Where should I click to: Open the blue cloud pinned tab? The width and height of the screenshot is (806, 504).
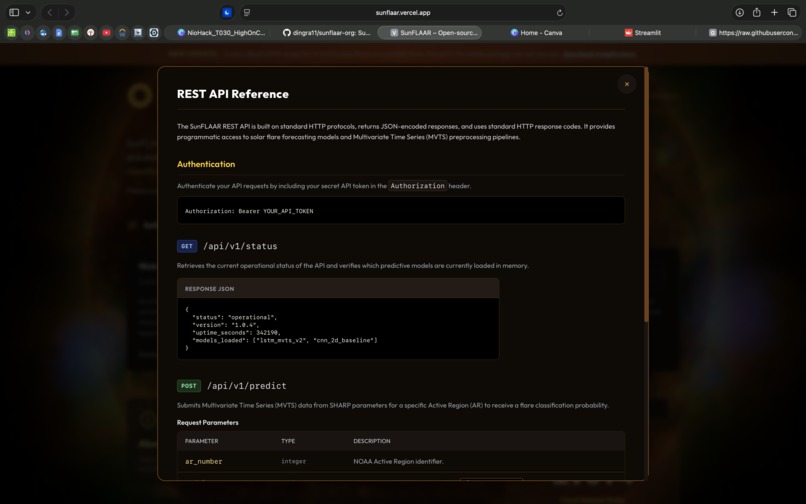(43, 32)
